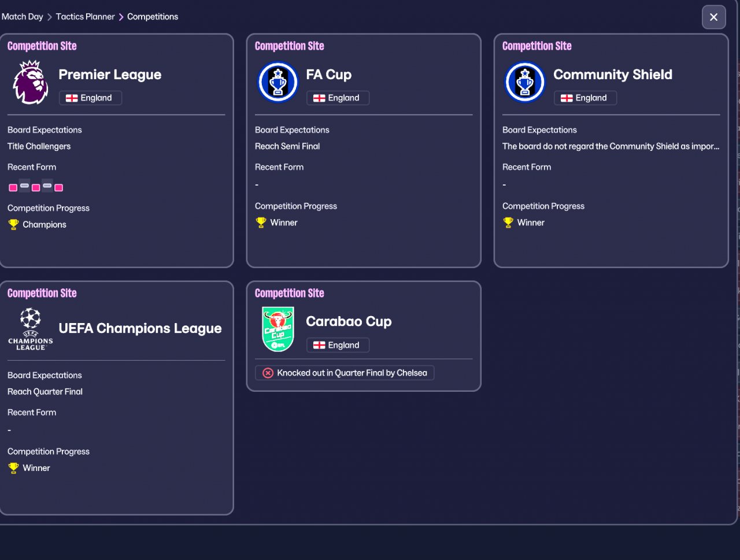Open the UEFA Champions League title
Image resolution: width=740 pixels, height=560 pixels.
(140, 328)
